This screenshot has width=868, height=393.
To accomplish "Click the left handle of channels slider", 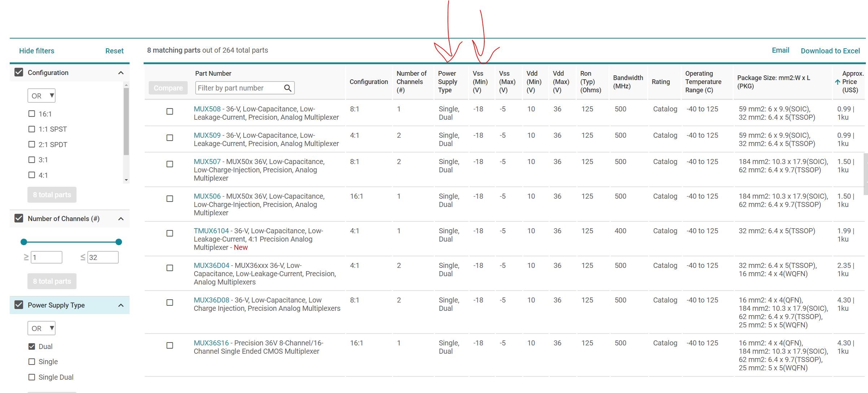I will (x=24, y=242).
